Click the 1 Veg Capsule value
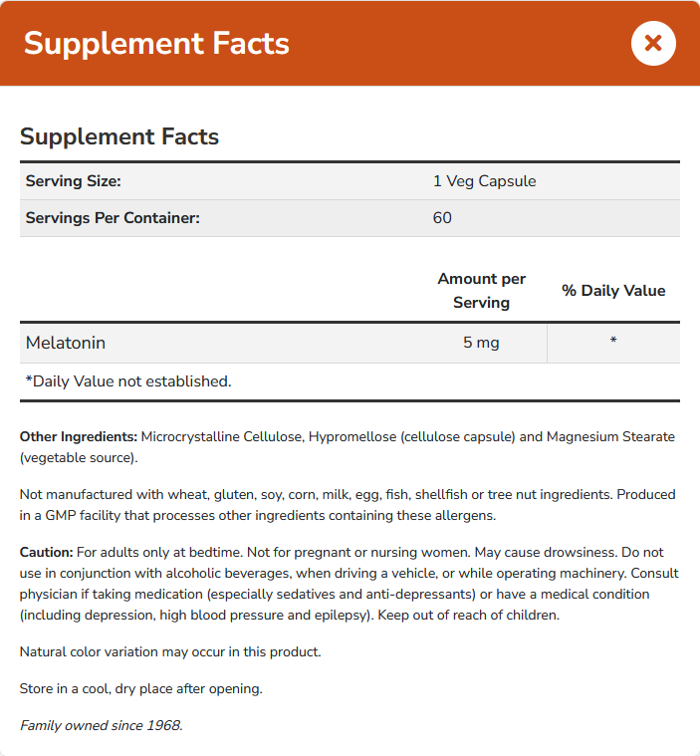 [x=484, y=181]
